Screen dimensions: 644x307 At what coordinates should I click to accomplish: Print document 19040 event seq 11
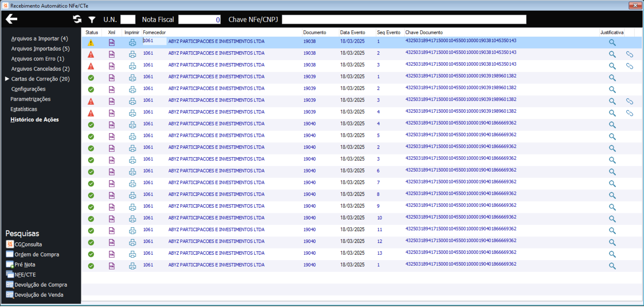coord(133,230)
